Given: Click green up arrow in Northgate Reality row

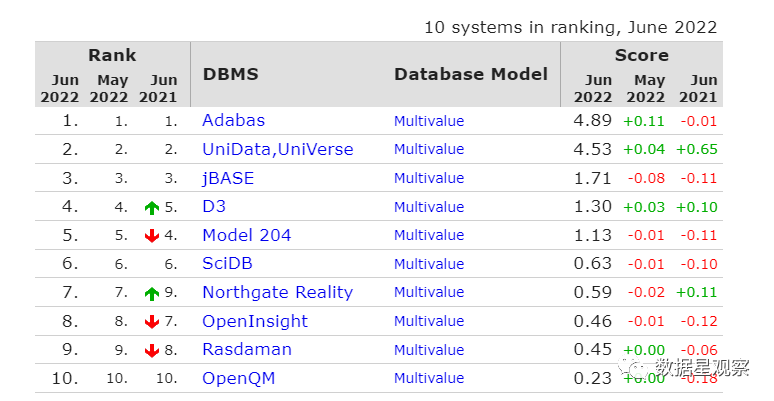Looking at the screenshot, I should [x=152, y=294].
